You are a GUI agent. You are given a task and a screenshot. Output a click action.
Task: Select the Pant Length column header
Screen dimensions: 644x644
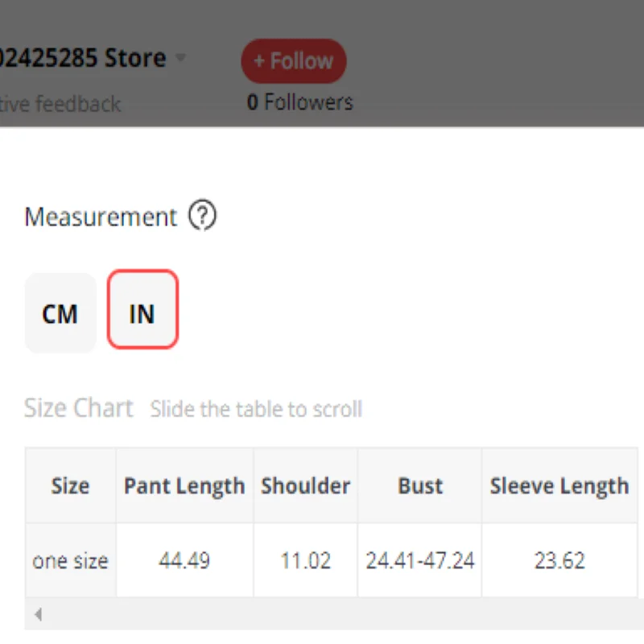coord(184,486)
